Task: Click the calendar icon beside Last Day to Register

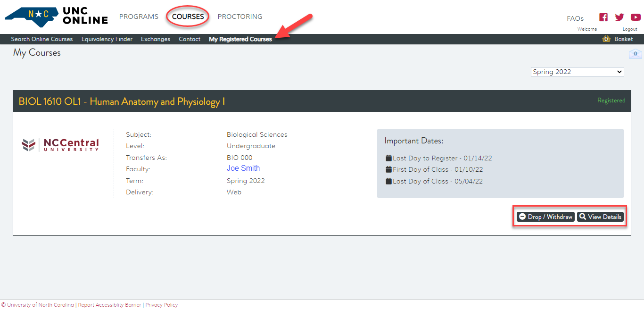Action: point(388,158)
